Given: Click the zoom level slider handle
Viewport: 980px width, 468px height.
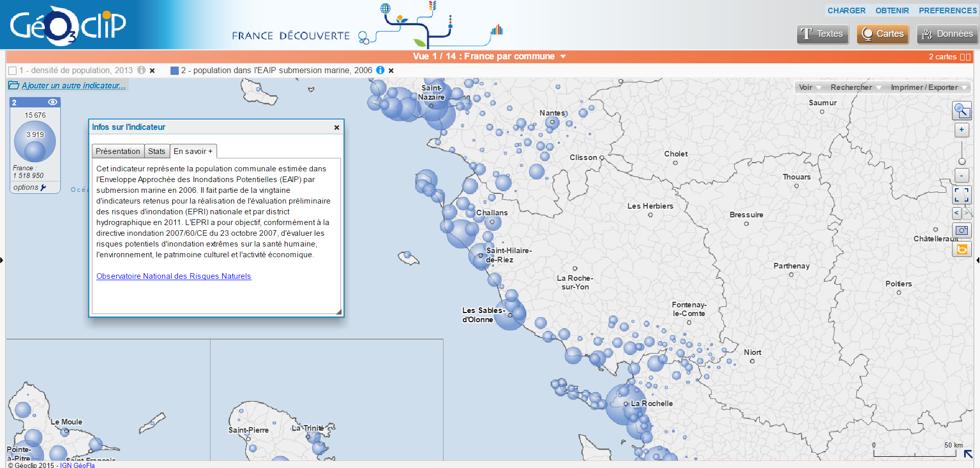Looking at the screenshot, I should click(x=962, y=162).
